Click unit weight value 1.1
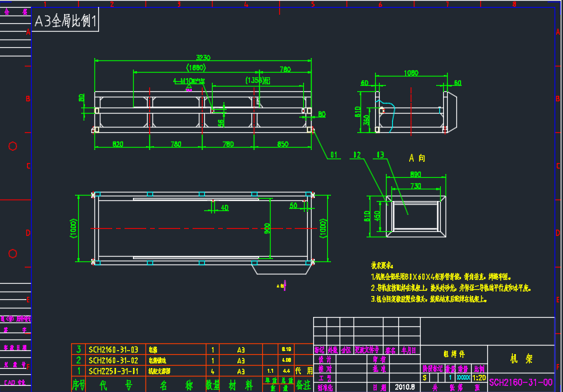 (271, 371)
